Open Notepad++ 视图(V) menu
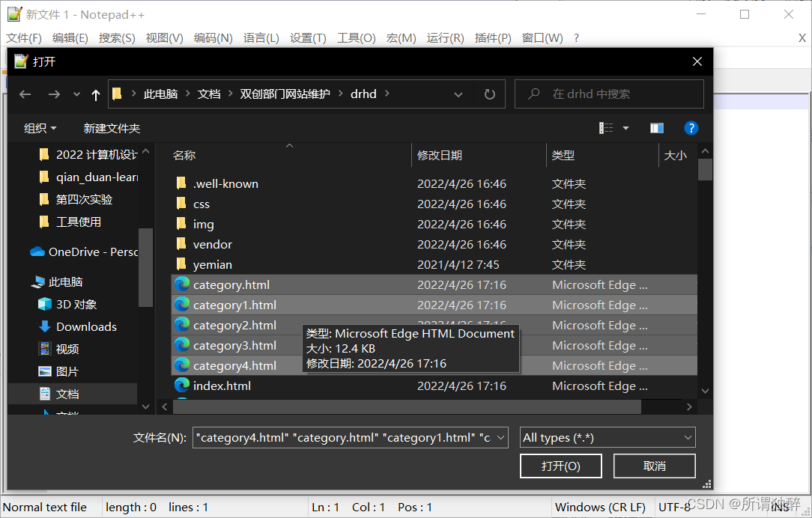Viewport: 812px width, 518px height. (164, 37)
